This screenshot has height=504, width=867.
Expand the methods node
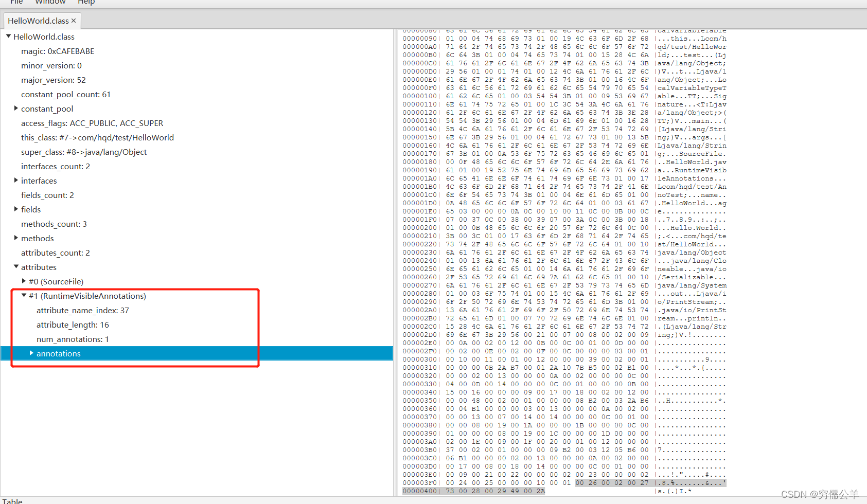[x=16, y=238]
